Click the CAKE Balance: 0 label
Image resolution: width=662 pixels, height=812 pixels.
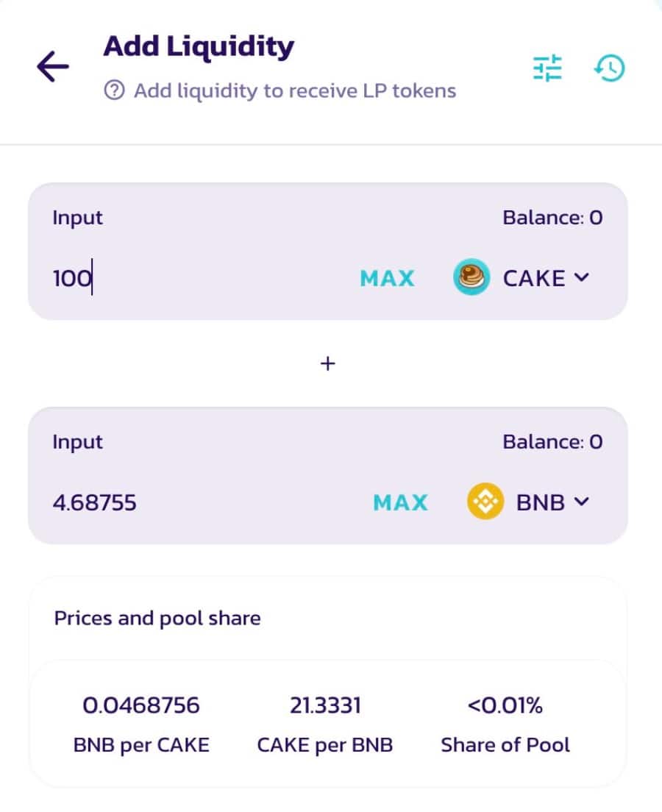pos(552,218)
